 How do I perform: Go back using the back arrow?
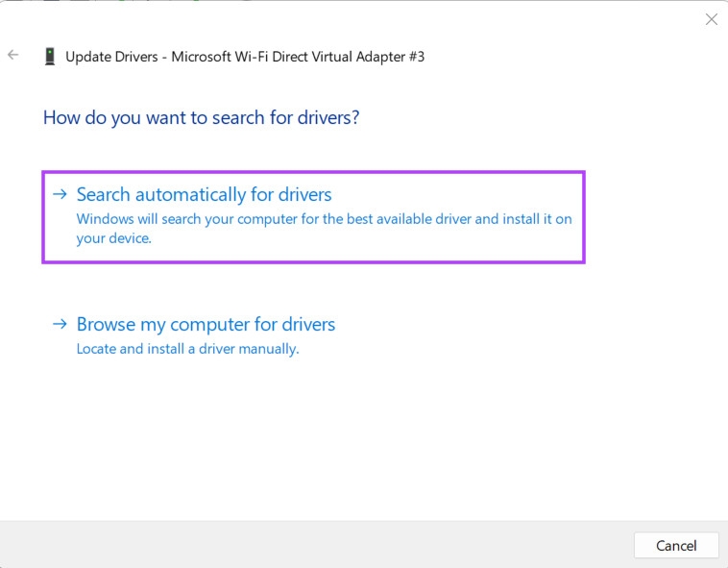[13, 56]
